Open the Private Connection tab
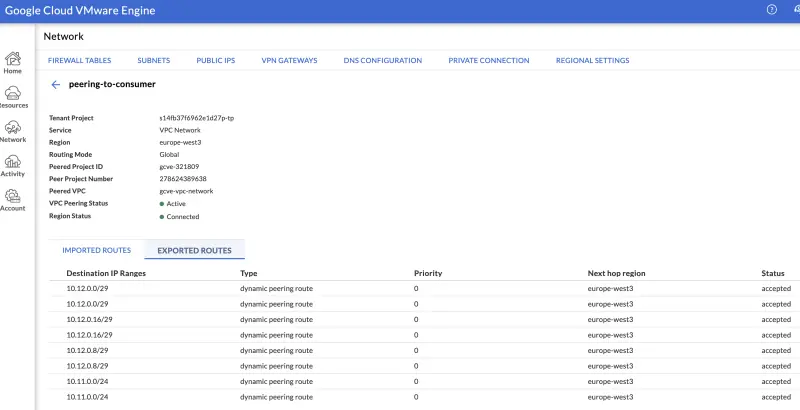This screenshot has height=410, width=800. coord(489,60)
